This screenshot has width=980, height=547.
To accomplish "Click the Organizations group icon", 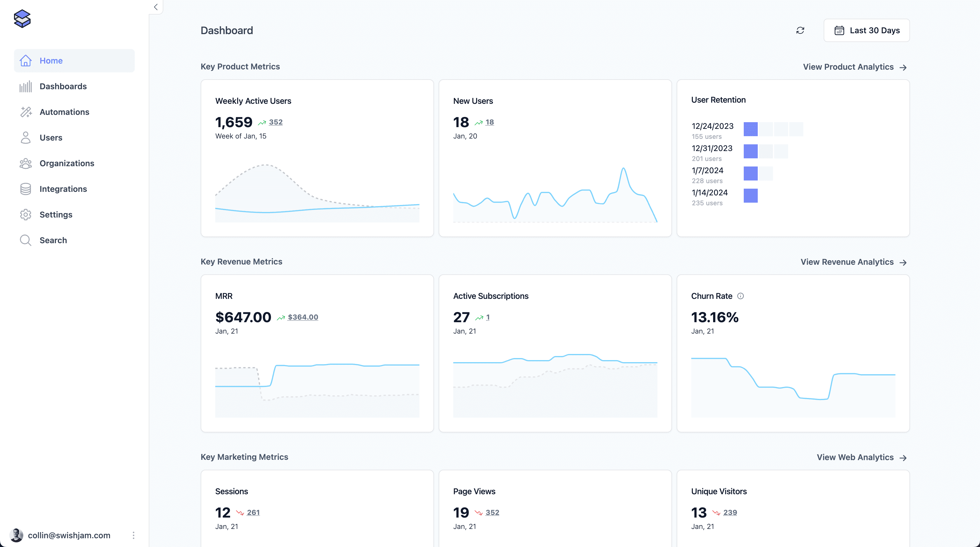I will [25, 163].
